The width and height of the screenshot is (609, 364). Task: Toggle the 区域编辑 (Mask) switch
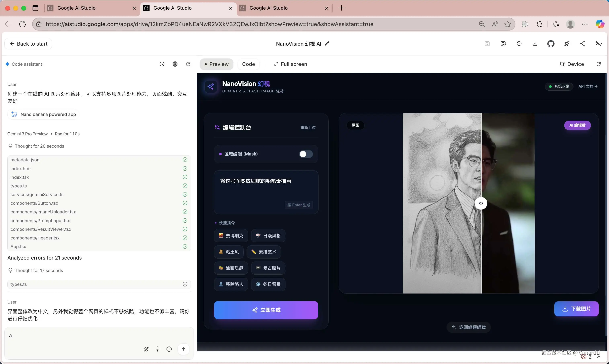point(306,154)
